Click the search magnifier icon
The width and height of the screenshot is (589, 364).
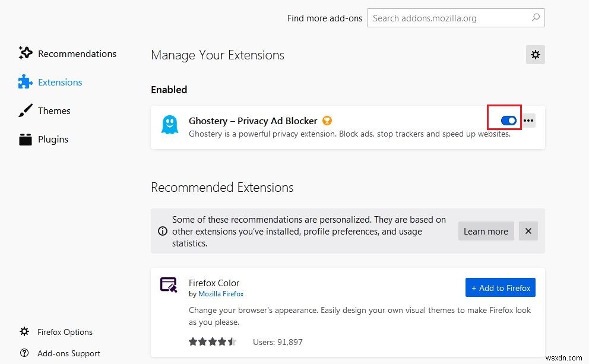[x=536, y=18]
